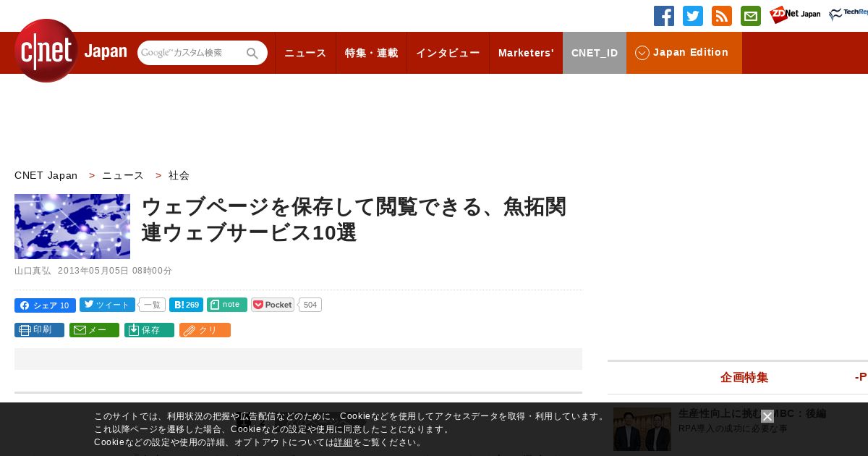
Task: Click the Pocket count 504
Action: tap(310, 305)
